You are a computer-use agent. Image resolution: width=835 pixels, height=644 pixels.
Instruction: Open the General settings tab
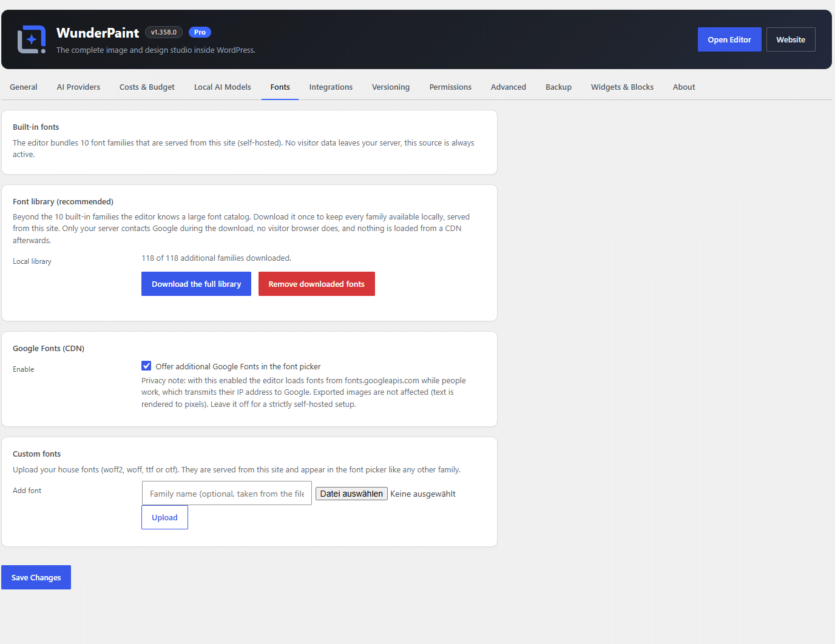click(x=24, y=87)
